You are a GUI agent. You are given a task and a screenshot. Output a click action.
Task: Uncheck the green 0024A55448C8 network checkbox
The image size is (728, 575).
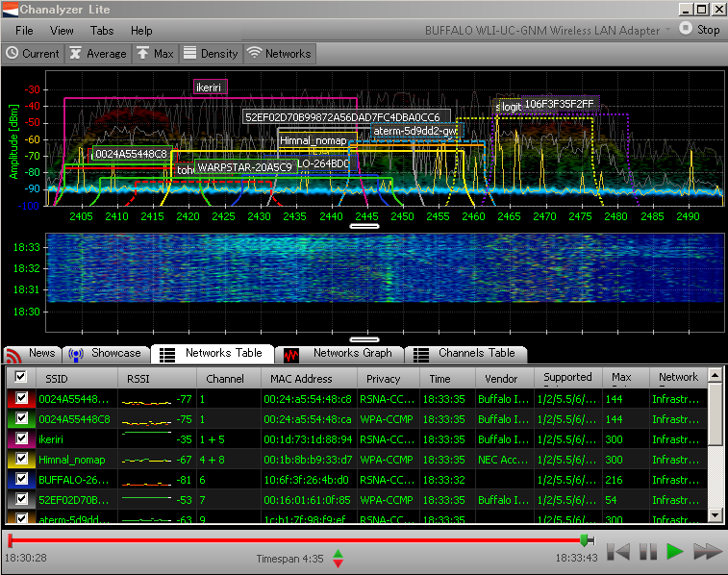(x=21, y=418)
